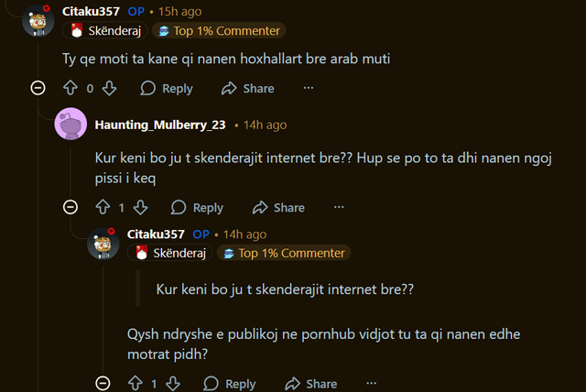The height and width of the screenshot is (392, 586).
Task: Upvote the bottom Citaku357 reply
Action: coord(135,384)
